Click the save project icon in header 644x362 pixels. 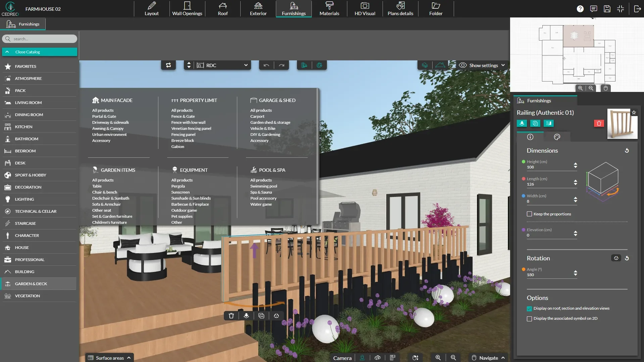click(607, 9)
